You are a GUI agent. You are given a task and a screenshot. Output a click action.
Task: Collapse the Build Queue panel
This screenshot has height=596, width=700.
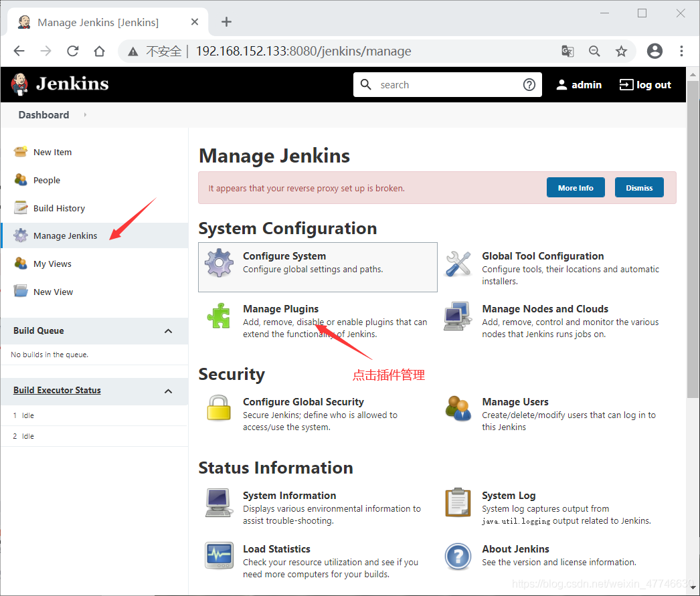tap(168, 331)
